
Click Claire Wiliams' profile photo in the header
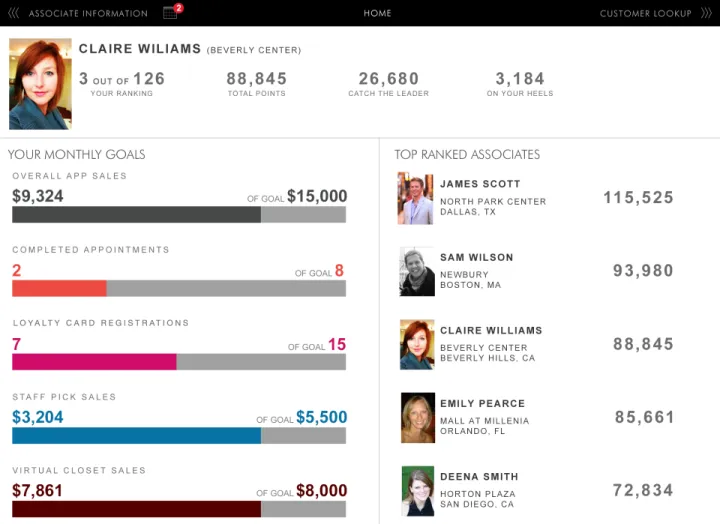(40, 84)
